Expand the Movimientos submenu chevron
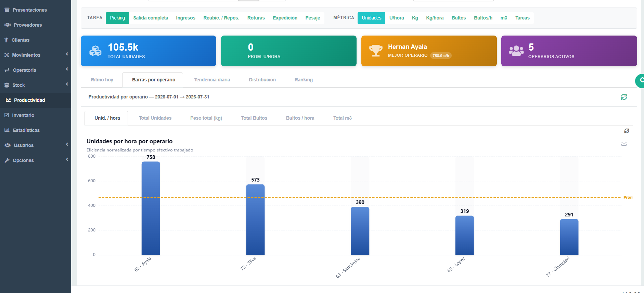This screenshot has height=293, width=644. (x=67, y=54)
